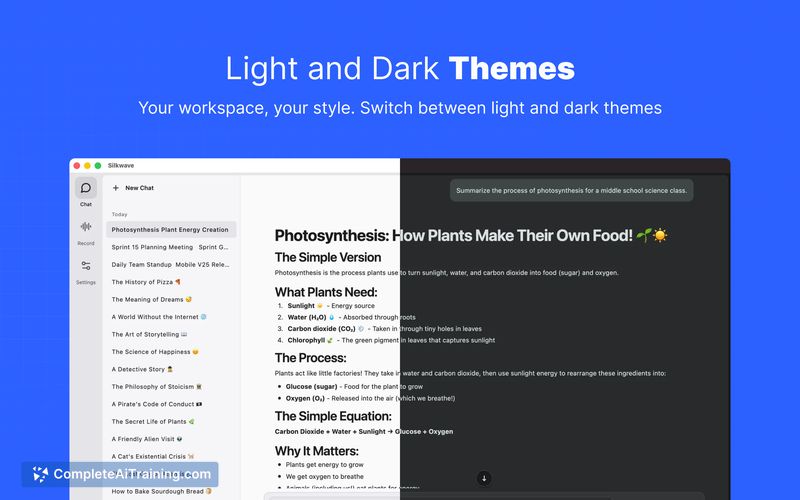Screen dimensions: 800x500
Task: Click the plus icon beside New Chat
Action: point(115,188)
